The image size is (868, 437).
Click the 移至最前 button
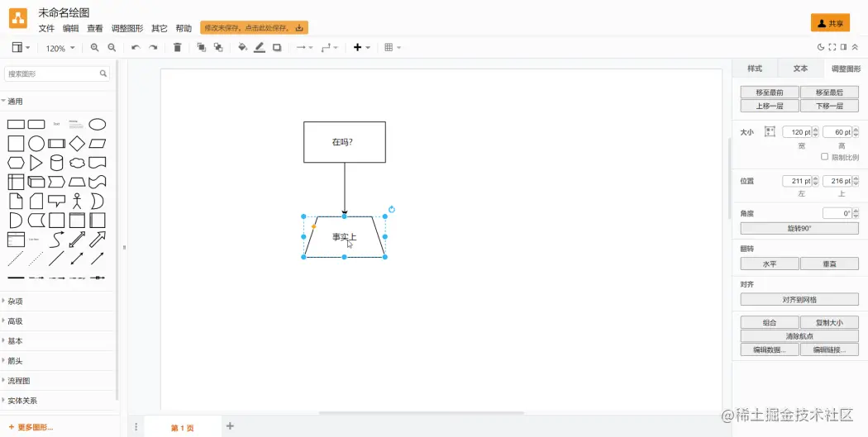[770, 93]
